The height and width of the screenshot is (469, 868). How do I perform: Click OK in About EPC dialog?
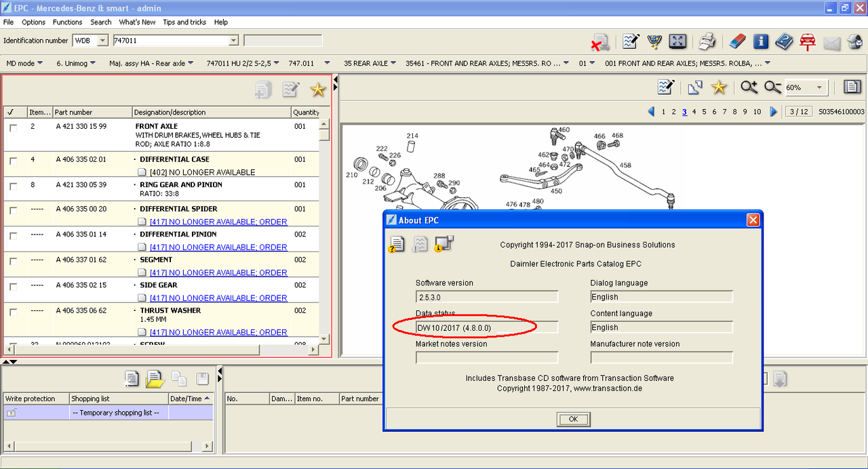click(573, 419)
